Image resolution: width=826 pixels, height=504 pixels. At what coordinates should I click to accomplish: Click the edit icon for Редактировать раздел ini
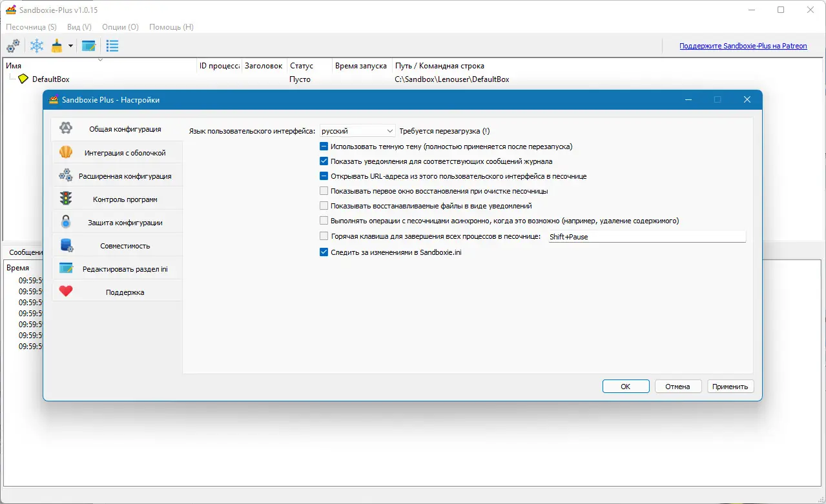pos(65,268)
